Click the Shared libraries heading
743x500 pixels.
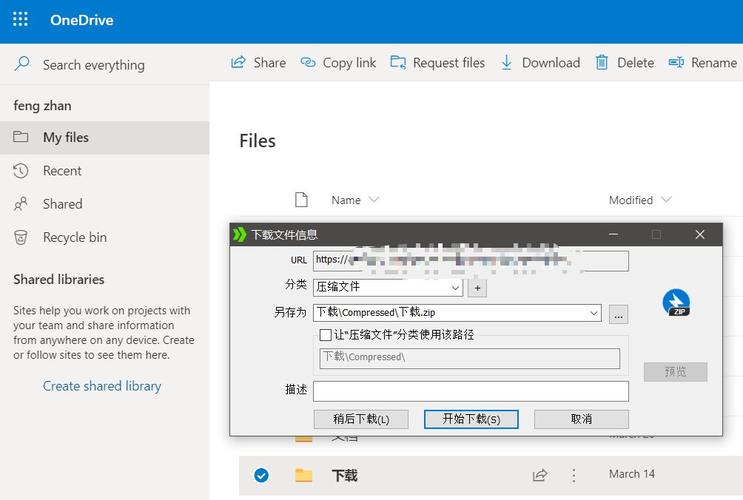[59, 280]
